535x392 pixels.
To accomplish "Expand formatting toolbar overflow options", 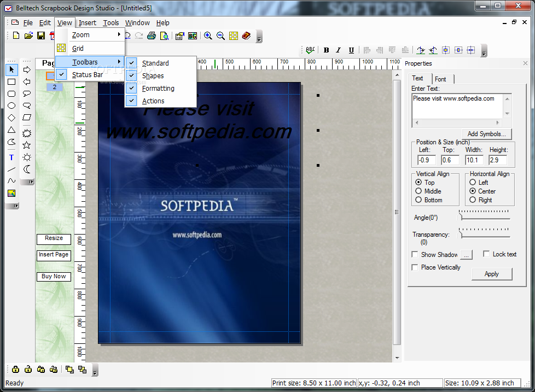I will (484, 51).
